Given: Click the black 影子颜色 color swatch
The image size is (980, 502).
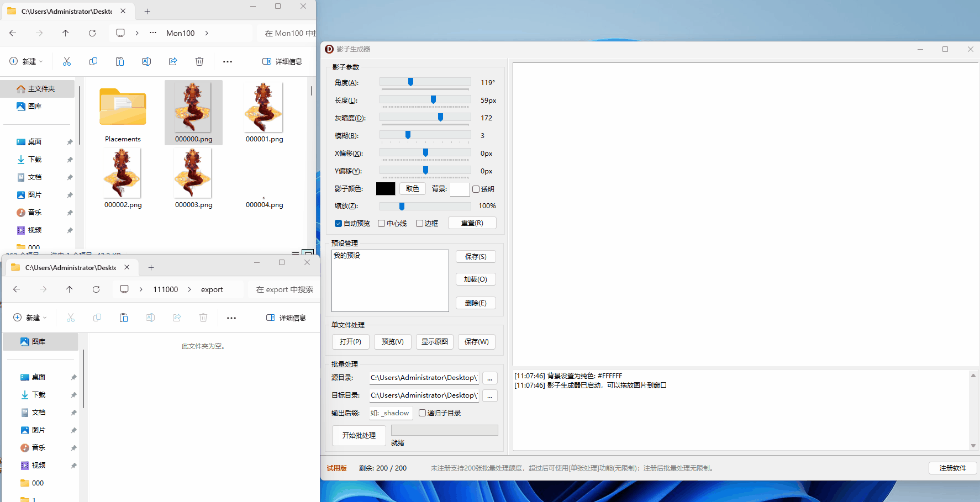Looking at the screenshot, I should click(x=385, y=188).
